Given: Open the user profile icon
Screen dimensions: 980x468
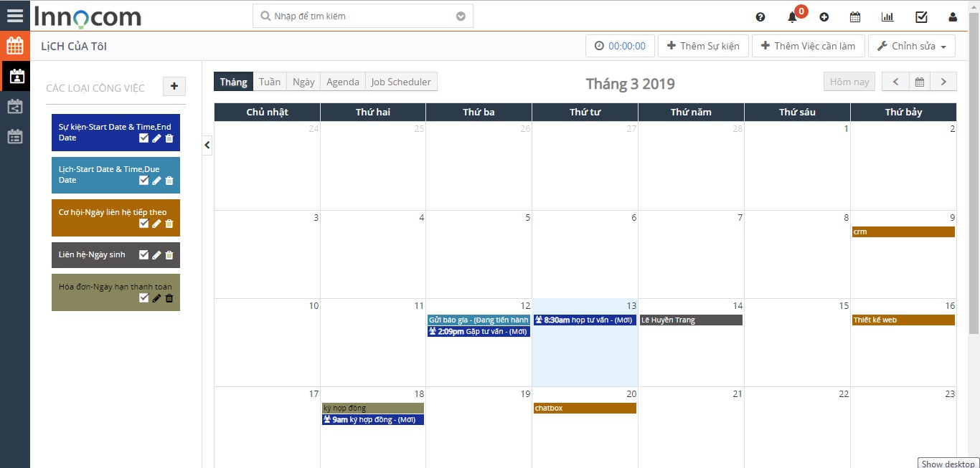Looking at the screenshot, I should tap(953, 17).
